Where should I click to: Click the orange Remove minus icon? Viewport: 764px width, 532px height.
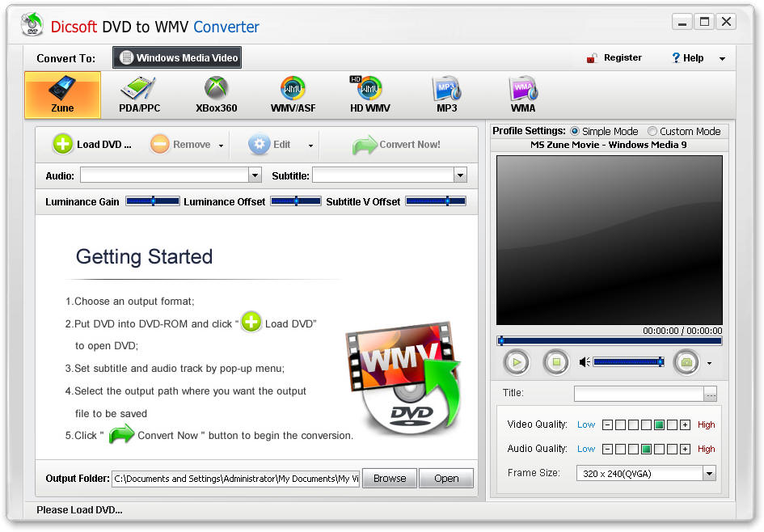click(x=160, y=144)
